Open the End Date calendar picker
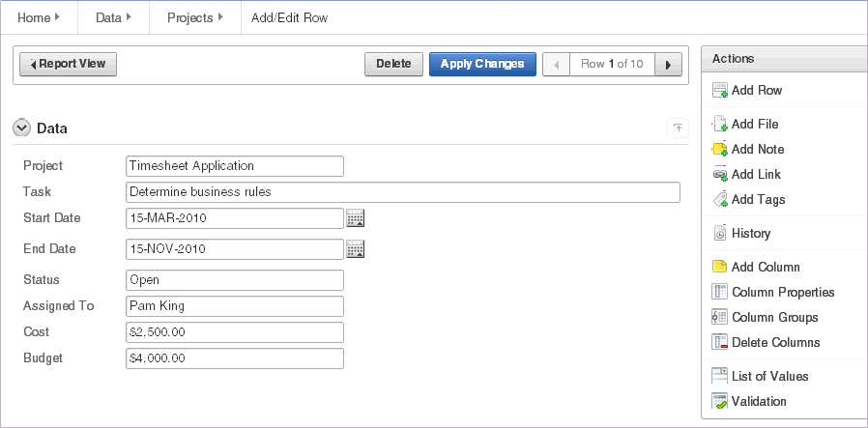This screenshot has height=428, width=868. pyautogui.click(x=355, y=249)
